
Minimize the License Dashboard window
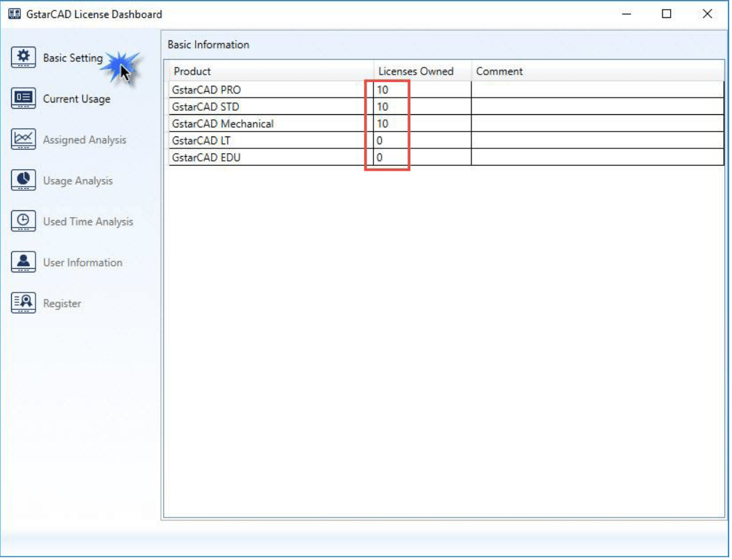pos(627,14)
